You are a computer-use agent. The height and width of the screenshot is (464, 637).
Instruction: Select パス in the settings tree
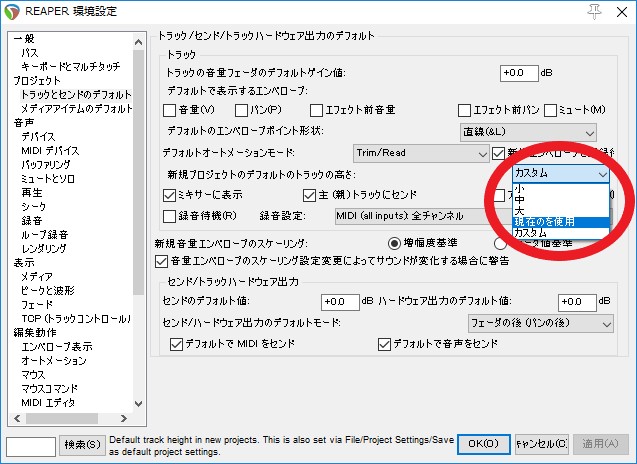[x=30, y=53]
